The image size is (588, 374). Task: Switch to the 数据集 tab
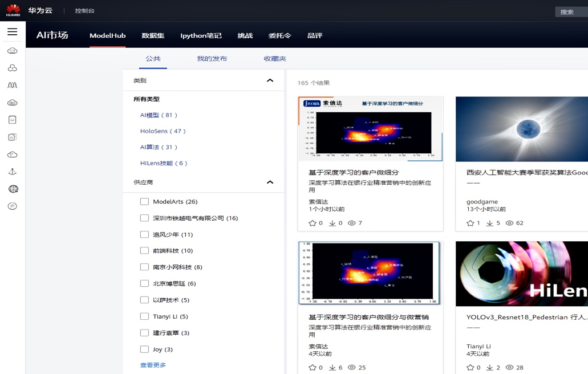(152, 35)
